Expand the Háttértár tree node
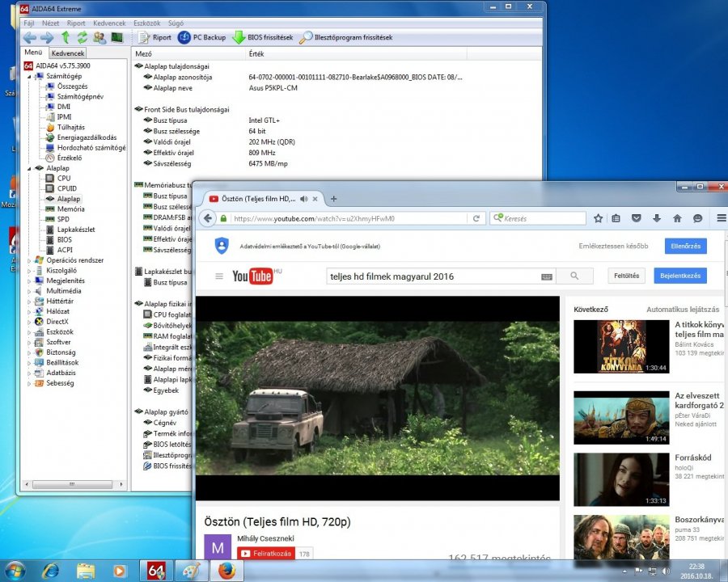The image size is (728, 582). pyautogui.click(x=29, y=302)
